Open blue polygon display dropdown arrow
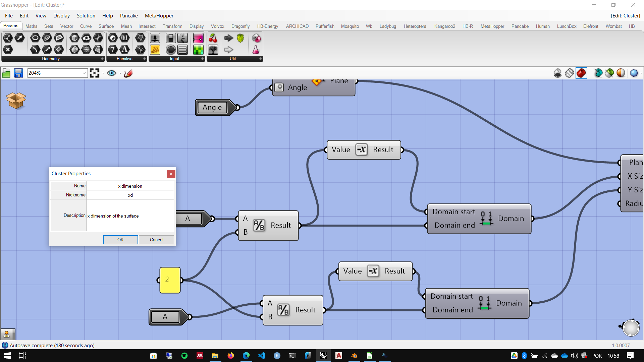Image resolution: width=644 pixels, height=362 pixels. coord(641,73)
